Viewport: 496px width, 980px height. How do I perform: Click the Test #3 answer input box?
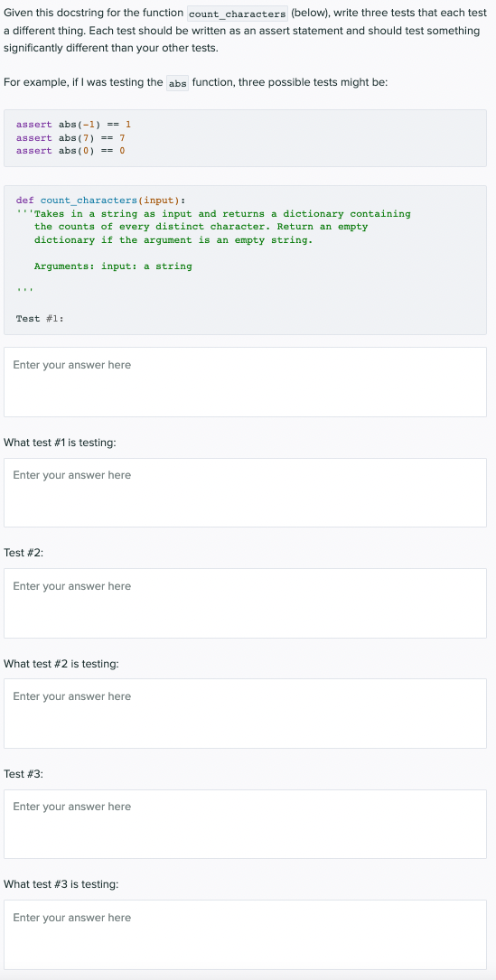pyautogui.click(x=245, y=824)
